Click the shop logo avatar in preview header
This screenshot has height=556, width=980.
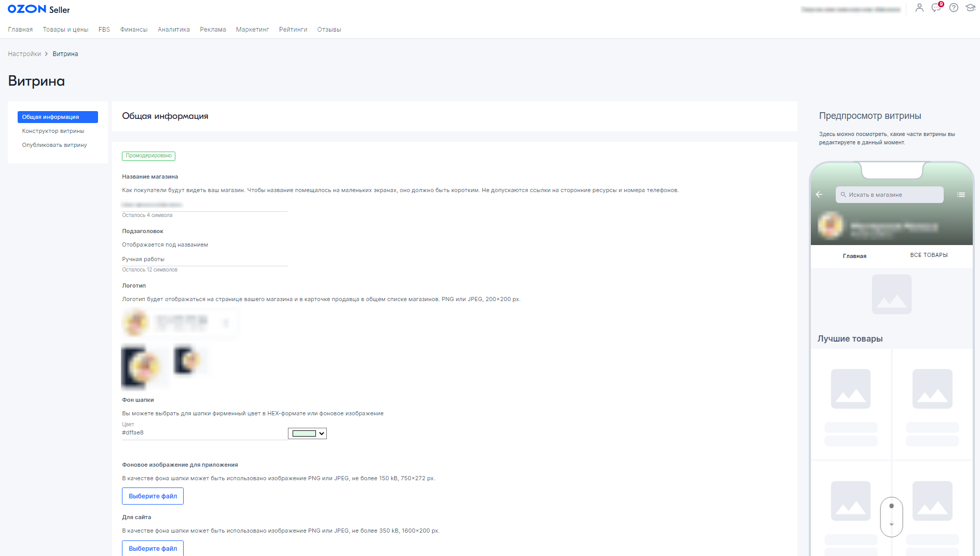(x=831, y=226)
